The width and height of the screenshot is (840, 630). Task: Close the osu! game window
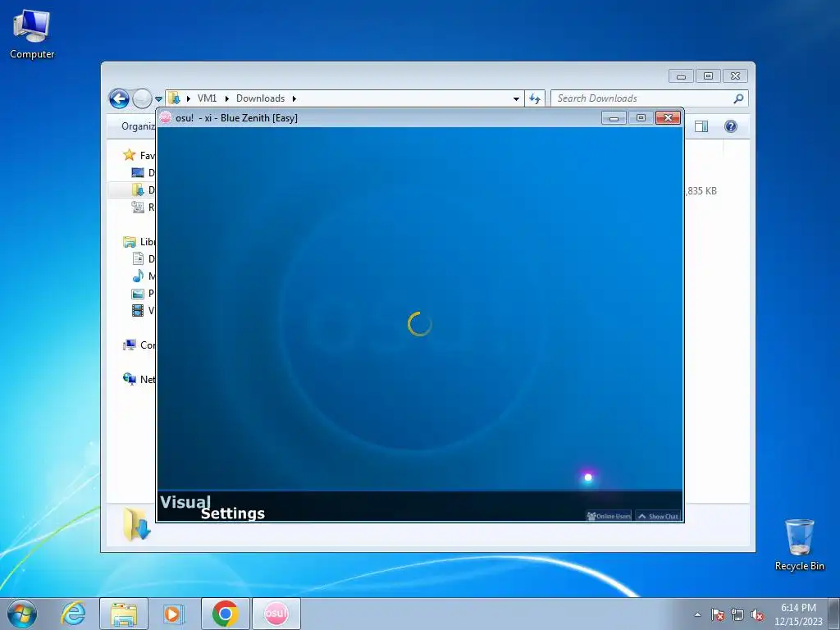(668, 118)
